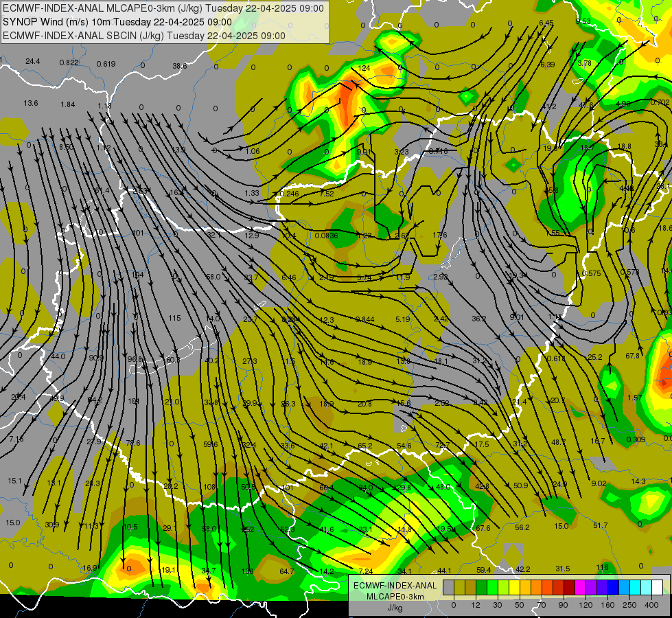This screenshot has height=618, width=672.
Task: Click the legend subtitle MLCAPE0-3km
Action: coord(395,597)
